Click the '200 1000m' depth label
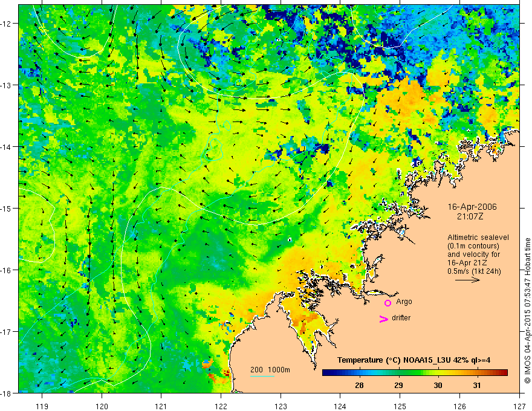The height and width of the screenshot is (411, 532). coord(270,370)
